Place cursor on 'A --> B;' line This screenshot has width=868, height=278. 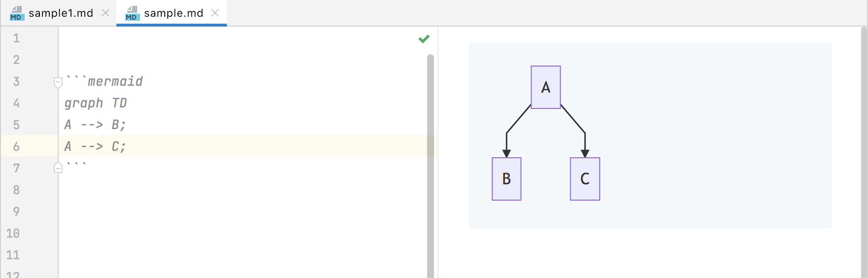[95, 125]
